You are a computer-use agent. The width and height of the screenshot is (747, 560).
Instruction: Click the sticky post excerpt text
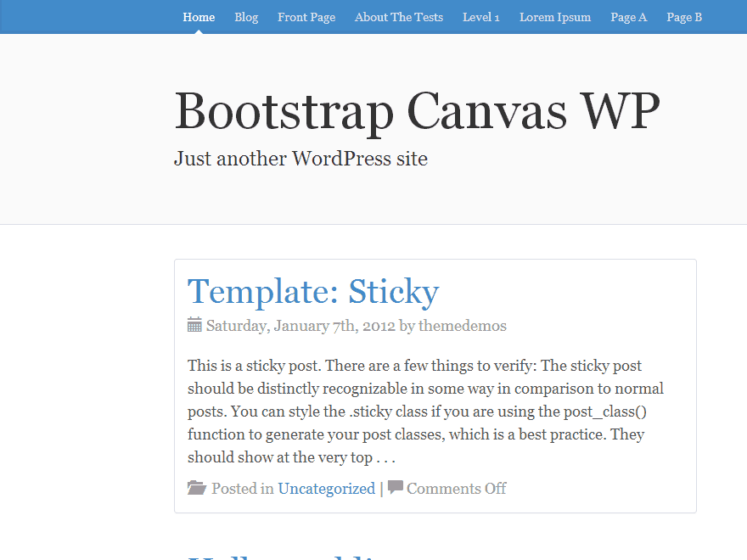424,411
